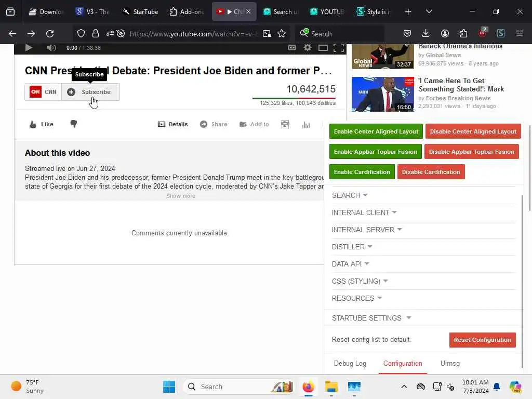
Task: Open a new browser tab with plus
Action: (x=408, y=12)
